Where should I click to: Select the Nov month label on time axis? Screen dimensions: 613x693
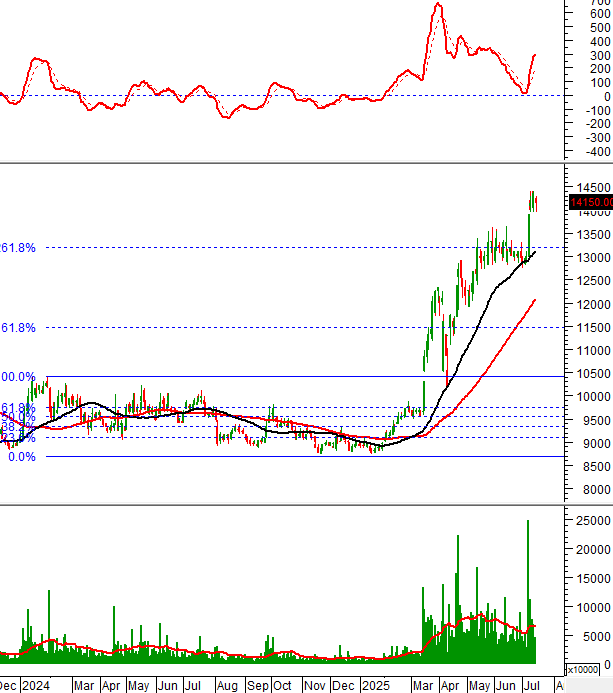pyautogui.click(x=315, y=686)
